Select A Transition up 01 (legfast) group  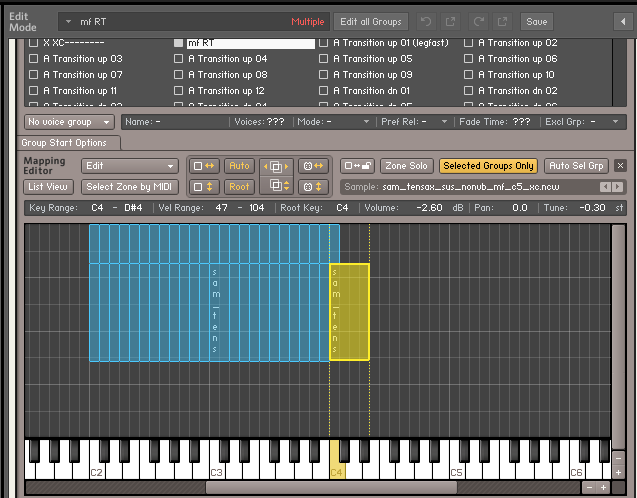[x=390, y=43]
